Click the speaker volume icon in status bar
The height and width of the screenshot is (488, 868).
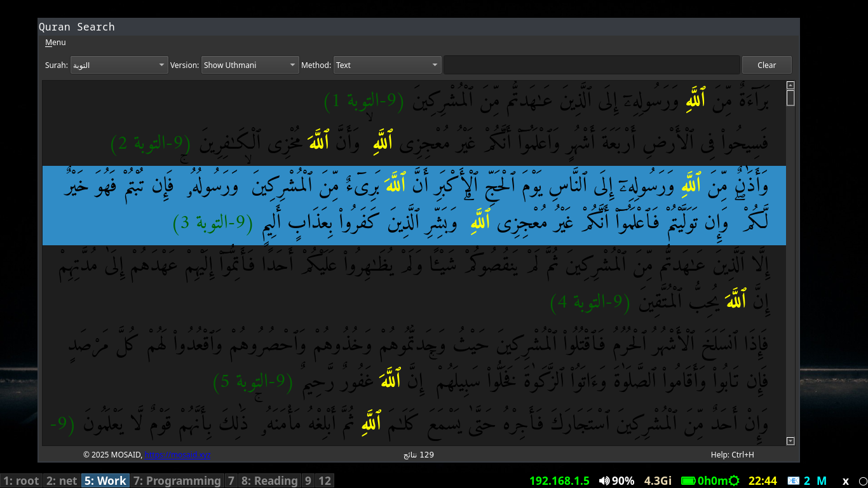(604, 480)
